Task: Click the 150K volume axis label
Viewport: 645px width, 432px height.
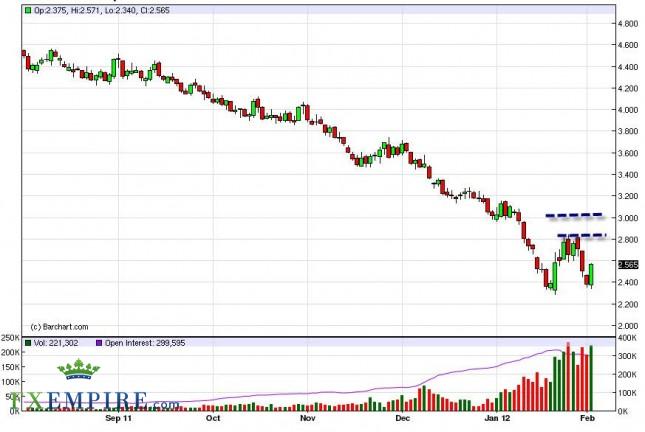Action: (x=10, y=367)
